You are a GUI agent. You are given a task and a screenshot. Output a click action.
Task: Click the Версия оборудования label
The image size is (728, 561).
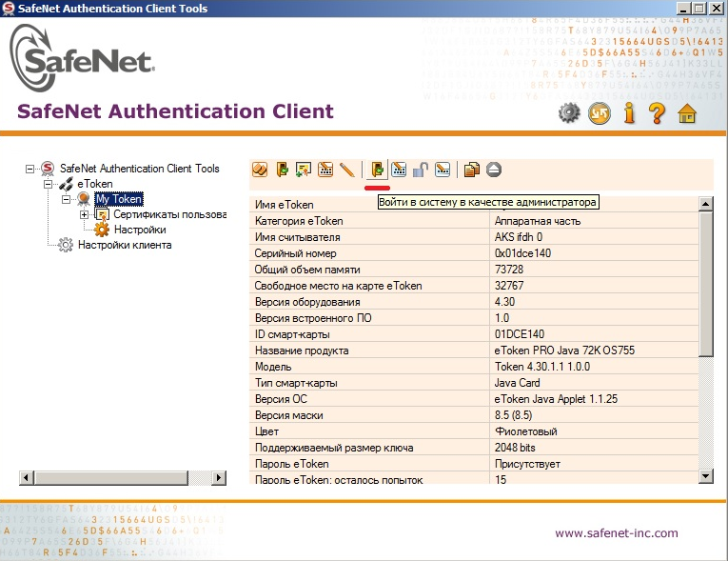pos(306,302)
